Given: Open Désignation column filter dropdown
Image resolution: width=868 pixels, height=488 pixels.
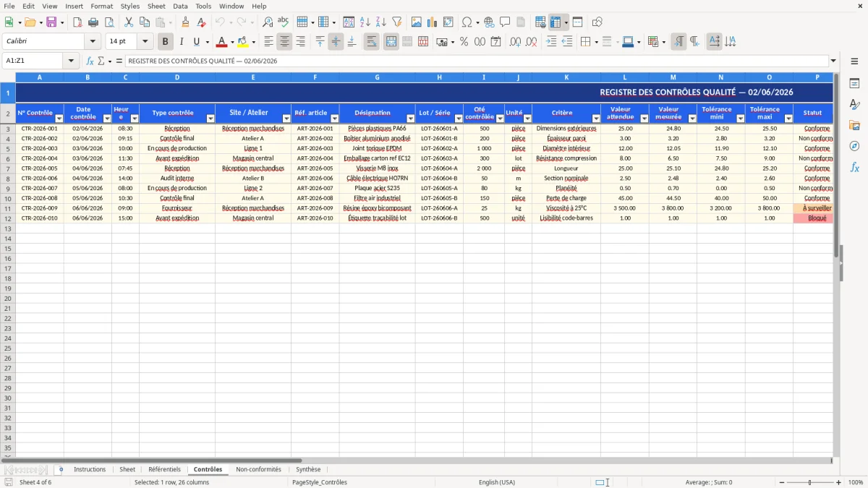Looking at the screenshot, I should coord(410,119).
